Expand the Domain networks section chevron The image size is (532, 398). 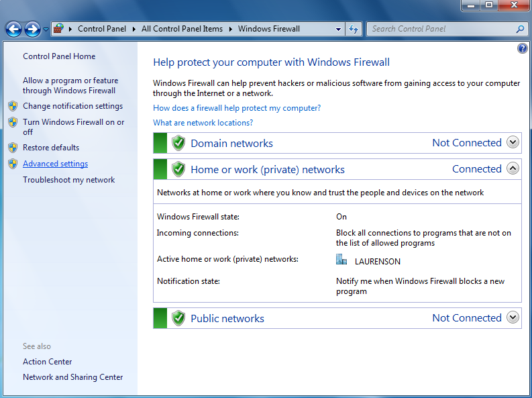pos(513,142)
